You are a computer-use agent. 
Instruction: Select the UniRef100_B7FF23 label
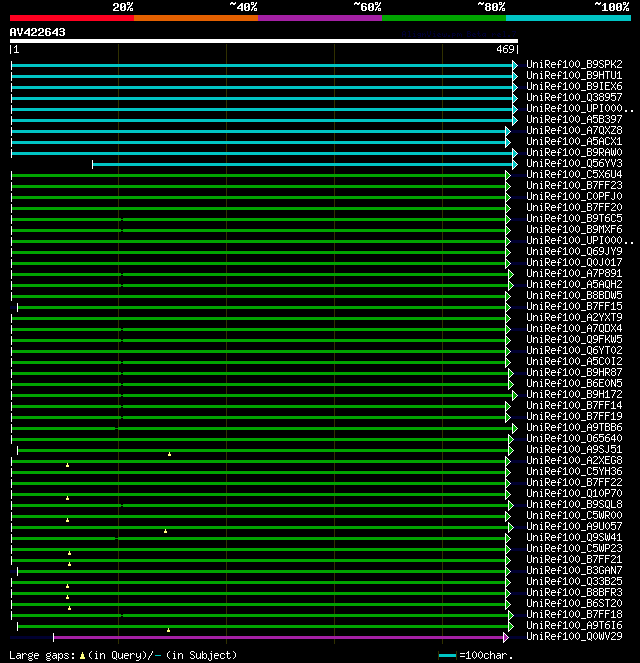(x=574, y=185)
